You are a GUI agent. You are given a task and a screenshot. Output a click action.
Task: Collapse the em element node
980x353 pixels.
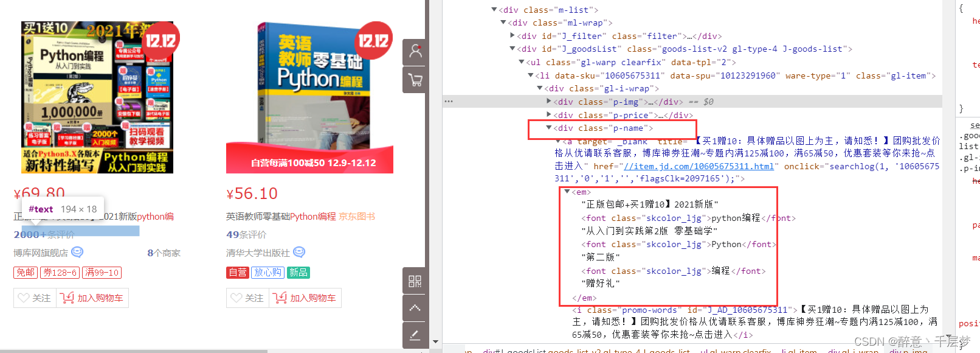pos(567,192)
